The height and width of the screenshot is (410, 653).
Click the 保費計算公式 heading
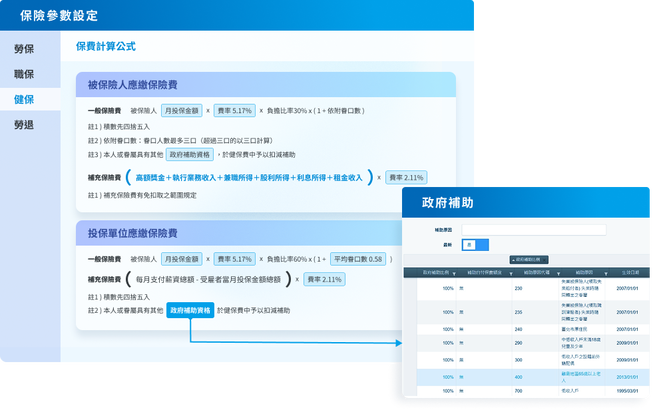click(106, 46)
